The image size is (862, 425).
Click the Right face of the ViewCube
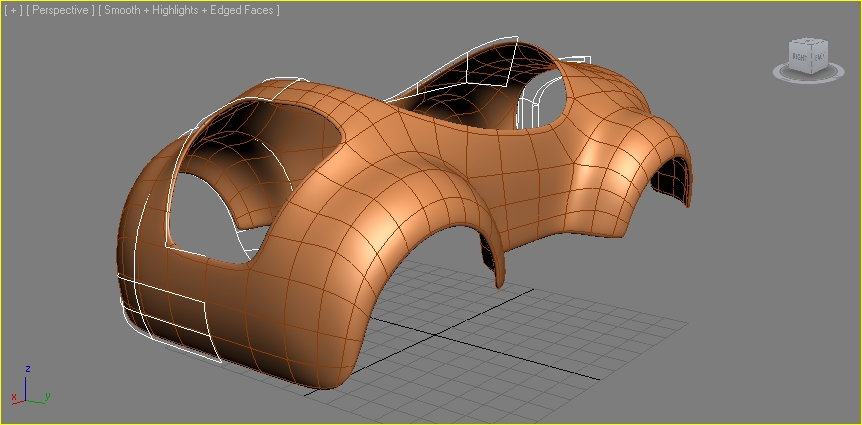point(800,58)
